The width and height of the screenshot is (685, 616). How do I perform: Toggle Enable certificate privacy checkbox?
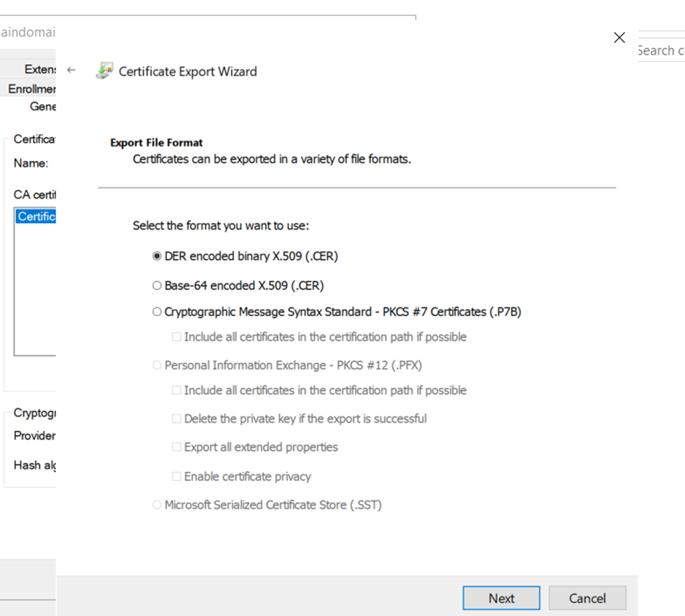[x=176, y=477]
